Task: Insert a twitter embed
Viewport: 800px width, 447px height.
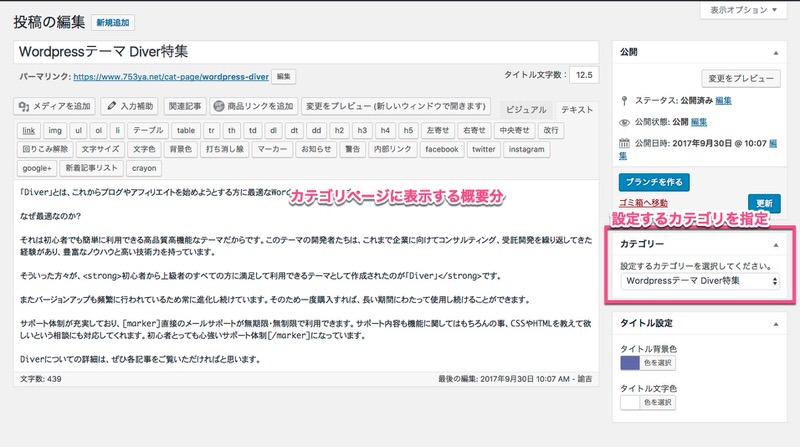Action: tap(484, 150)
